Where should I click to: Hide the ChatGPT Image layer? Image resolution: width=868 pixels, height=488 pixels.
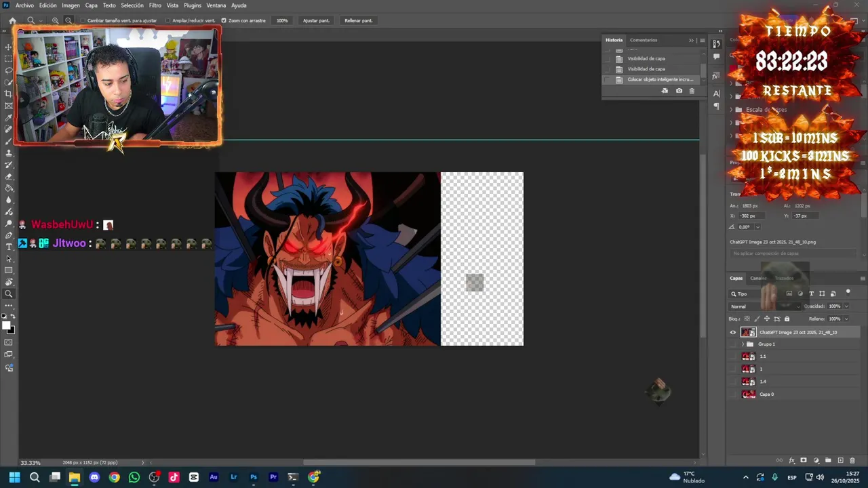tap(732, 332)
